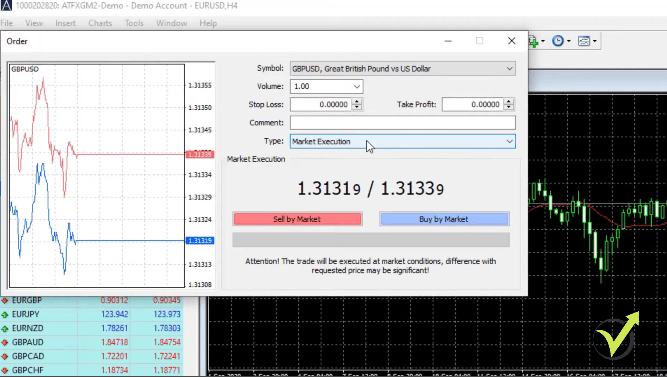Image resolution: width=667 pixels, height=377 pixels.
Task: Click GBPAUD bid price 1.84718
Action: (114, 343)
